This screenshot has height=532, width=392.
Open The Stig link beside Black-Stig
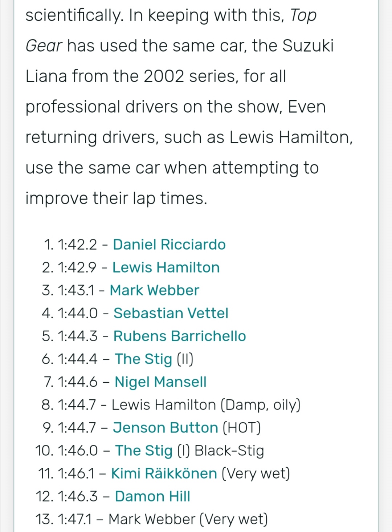[x=144, y=451]
